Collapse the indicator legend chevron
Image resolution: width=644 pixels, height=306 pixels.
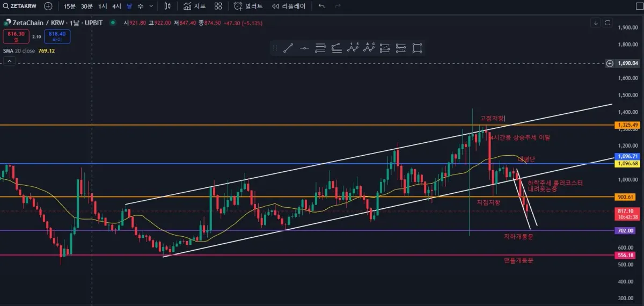9,61
